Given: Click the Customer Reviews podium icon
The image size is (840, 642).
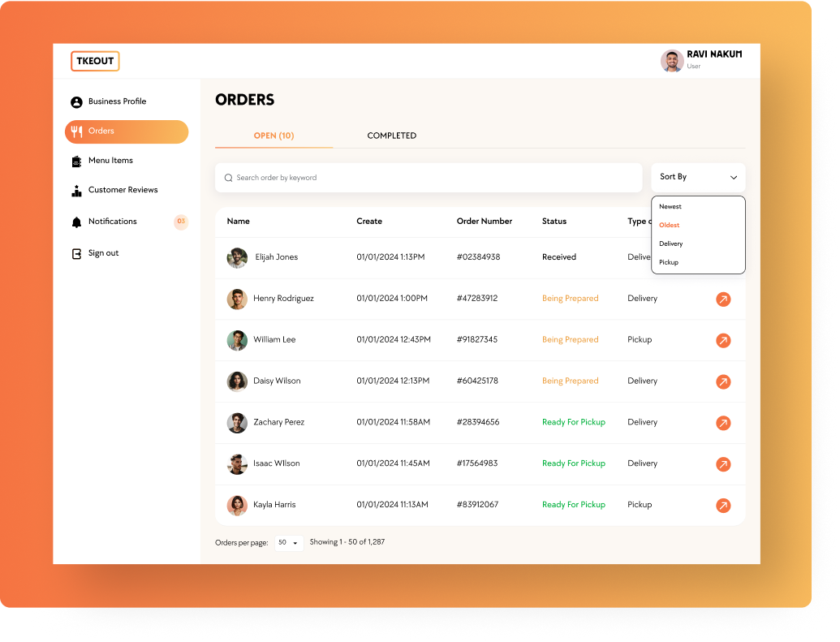Looking at the screenshot, I should point(76,190).
